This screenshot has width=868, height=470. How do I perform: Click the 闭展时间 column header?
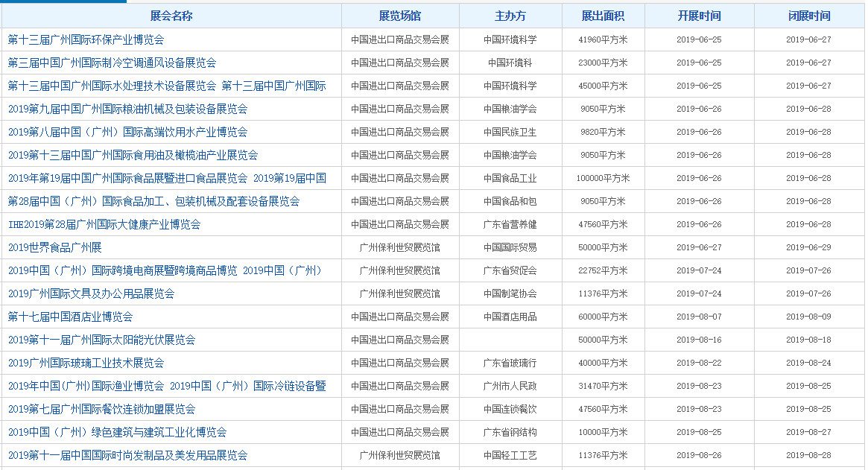click(x=809, y=16)
